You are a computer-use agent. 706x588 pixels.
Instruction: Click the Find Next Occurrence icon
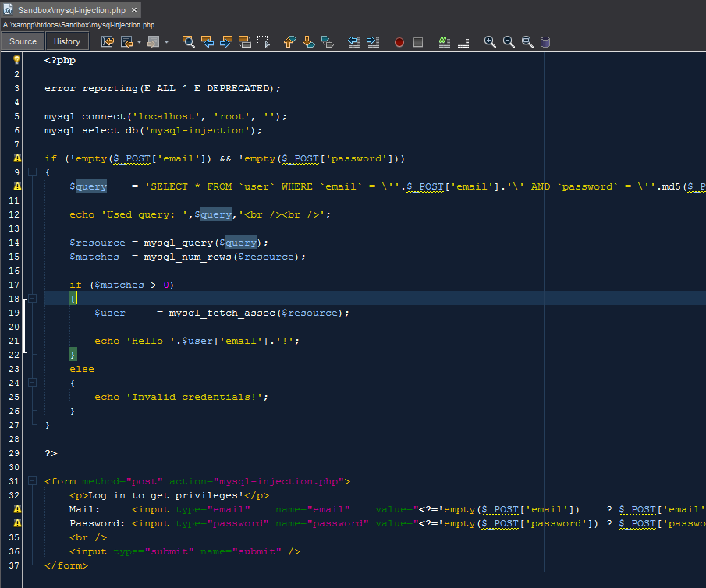[x=225, y=42]
